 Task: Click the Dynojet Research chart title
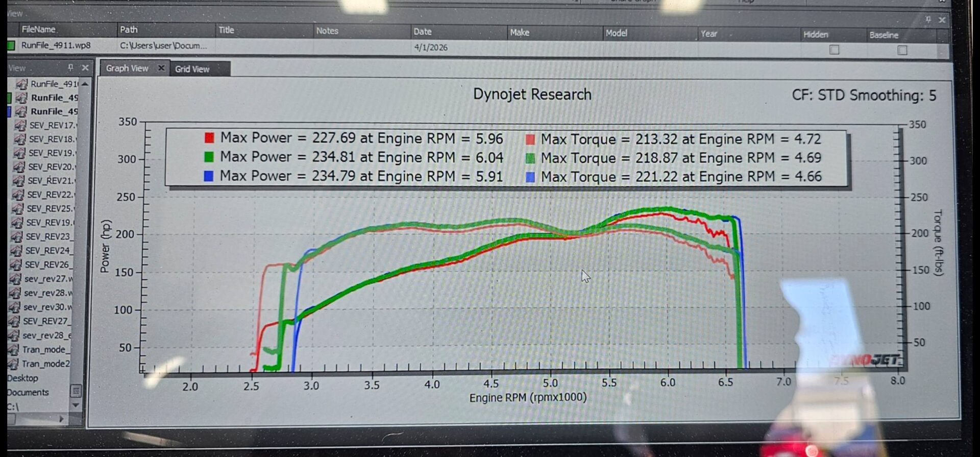532,94
